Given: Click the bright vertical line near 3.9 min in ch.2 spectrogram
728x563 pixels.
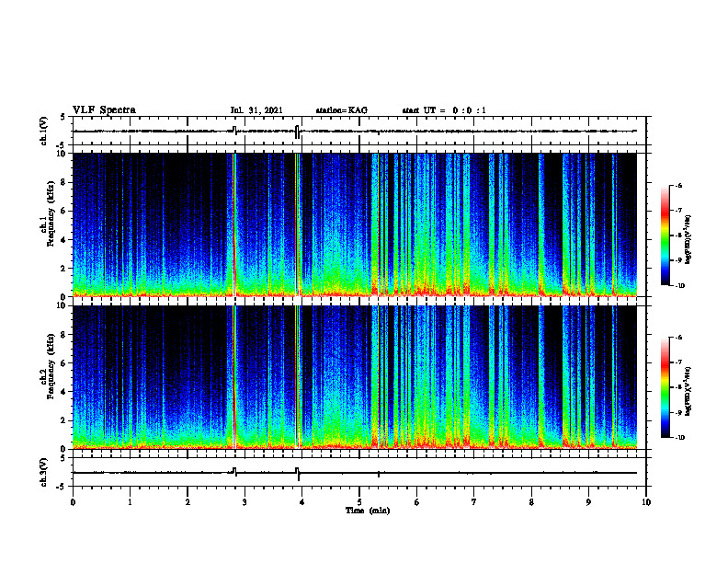Looking at the screenshot, I should click(296, 377).
